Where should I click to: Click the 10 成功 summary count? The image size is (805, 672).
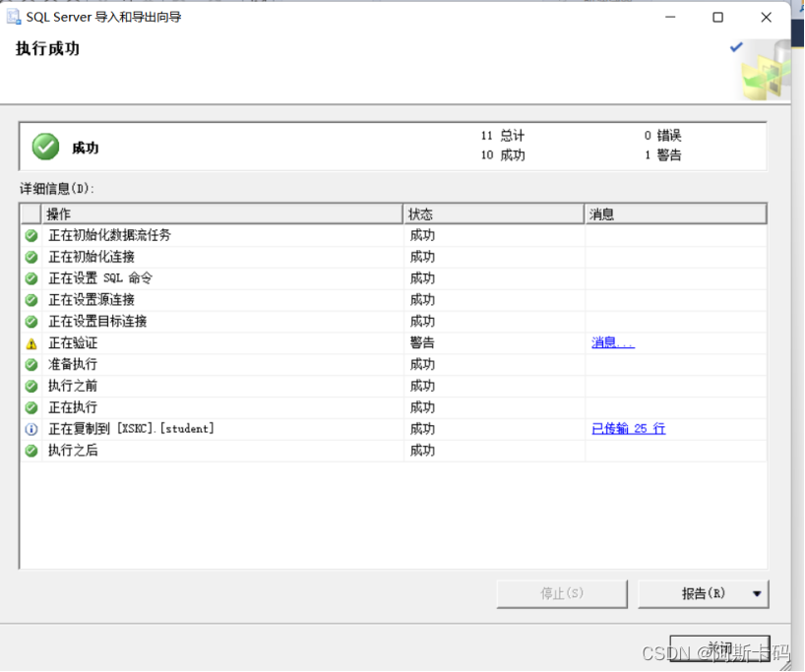click(x=503, y=155)
